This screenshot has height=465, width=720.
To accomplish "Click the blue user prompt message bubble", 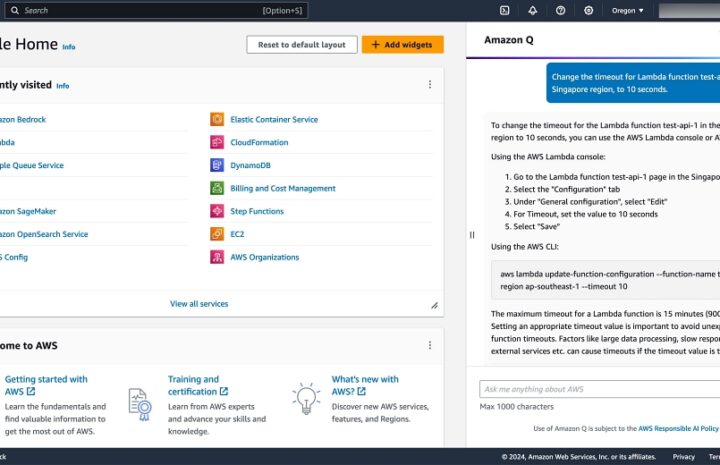I will coord(633,83).
